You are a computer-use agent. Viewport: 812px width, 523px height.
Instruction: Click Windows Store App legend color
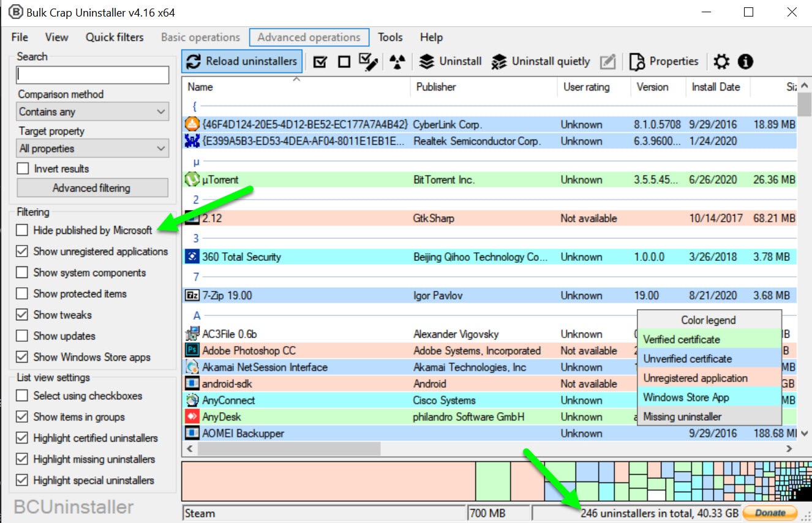click(x=710, y=397)
